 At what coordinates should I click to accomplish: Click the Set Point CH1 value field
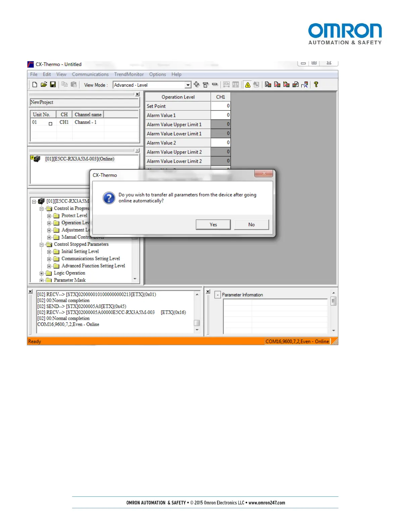221,106
